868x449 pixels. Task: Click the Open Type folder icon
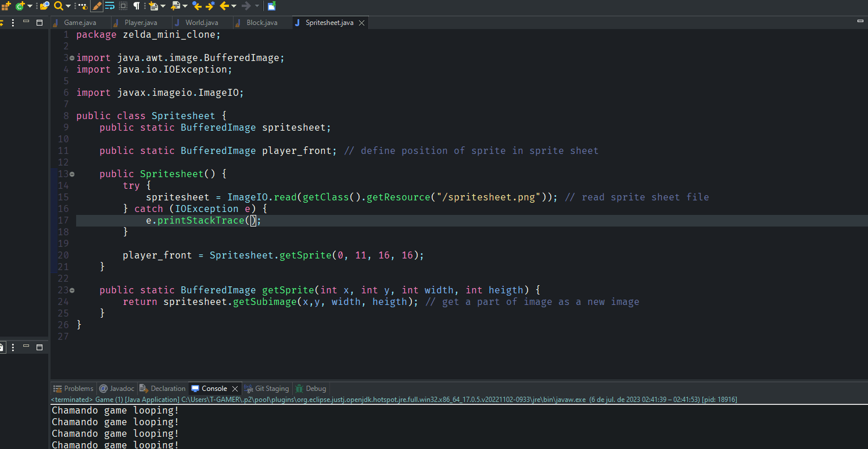point(44,6)
